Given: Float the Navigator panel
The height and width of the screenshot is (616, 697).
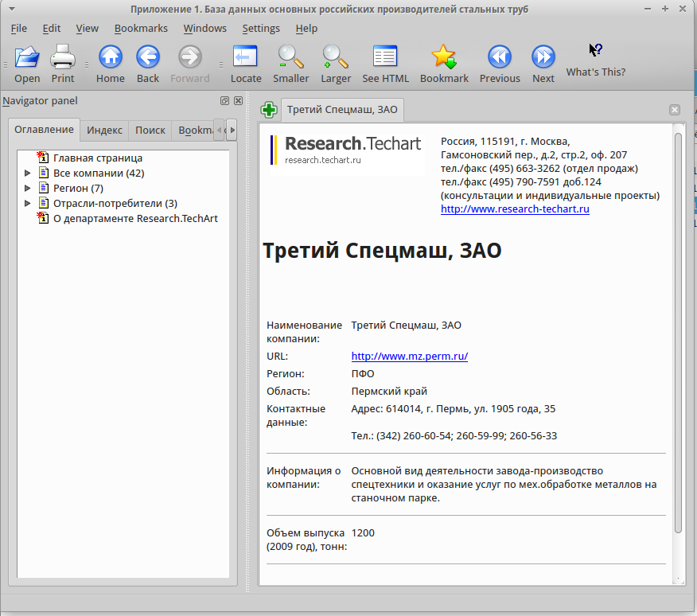Looking at the screenshot, I should click(x=225, y=100).
